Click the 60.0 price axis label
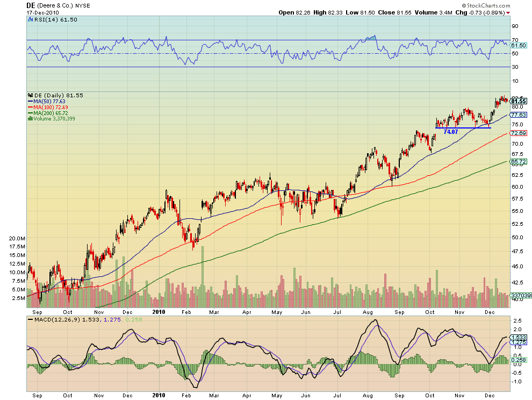 point(517,187)
